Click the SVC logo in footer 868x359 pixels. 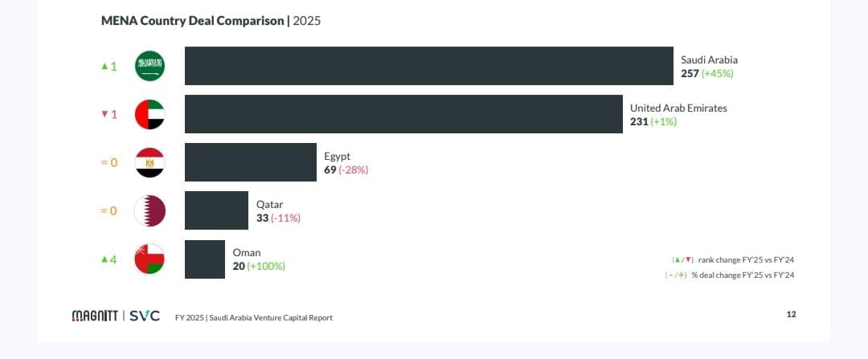click(145, 316)
